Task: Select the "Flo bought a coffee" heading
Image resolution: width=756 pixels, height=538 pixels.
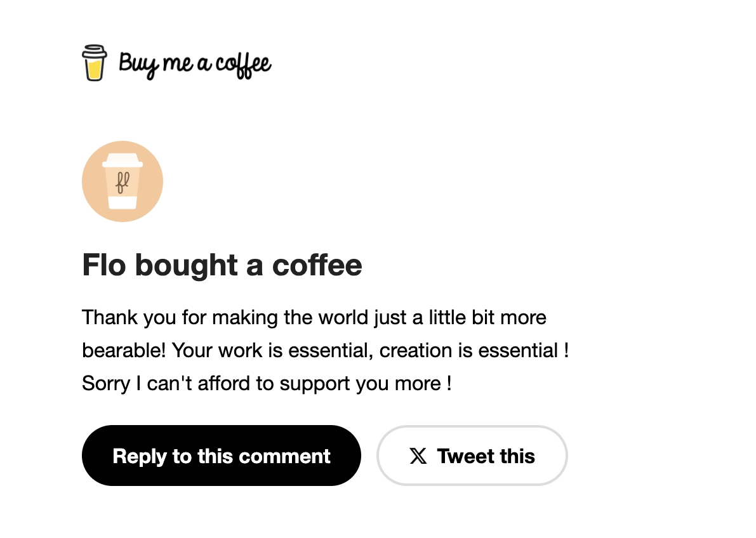Action: click(222, 265)
